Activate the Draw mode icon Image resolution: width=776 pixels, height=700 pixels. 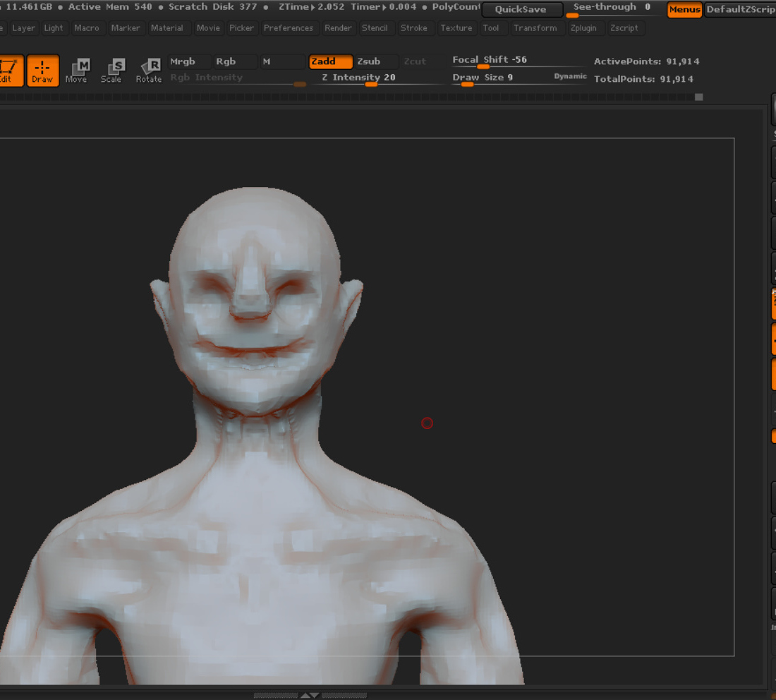[42, 71]
